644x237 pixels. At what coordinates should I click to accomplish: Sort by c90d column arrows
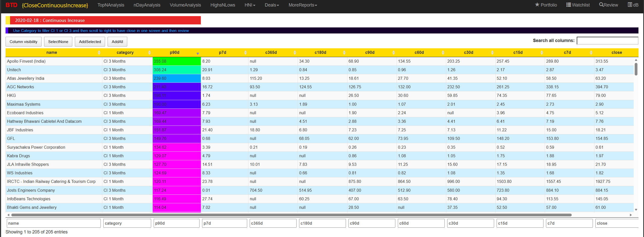[394, 52]
